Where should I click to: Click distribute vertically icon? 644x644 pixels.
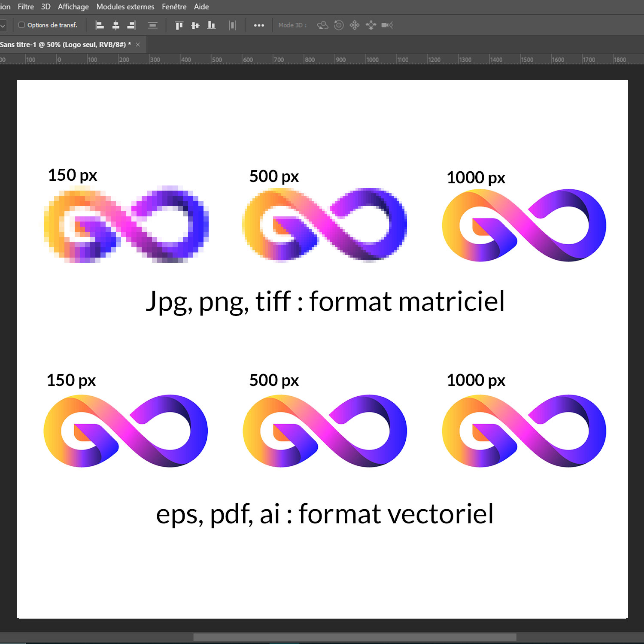point(152,25)
